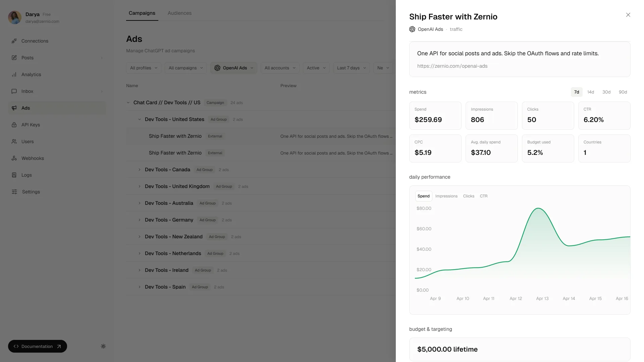Click the Budget used 5.2% card
This screenshot has width=644, height=362.
click(x=548, y=148)
